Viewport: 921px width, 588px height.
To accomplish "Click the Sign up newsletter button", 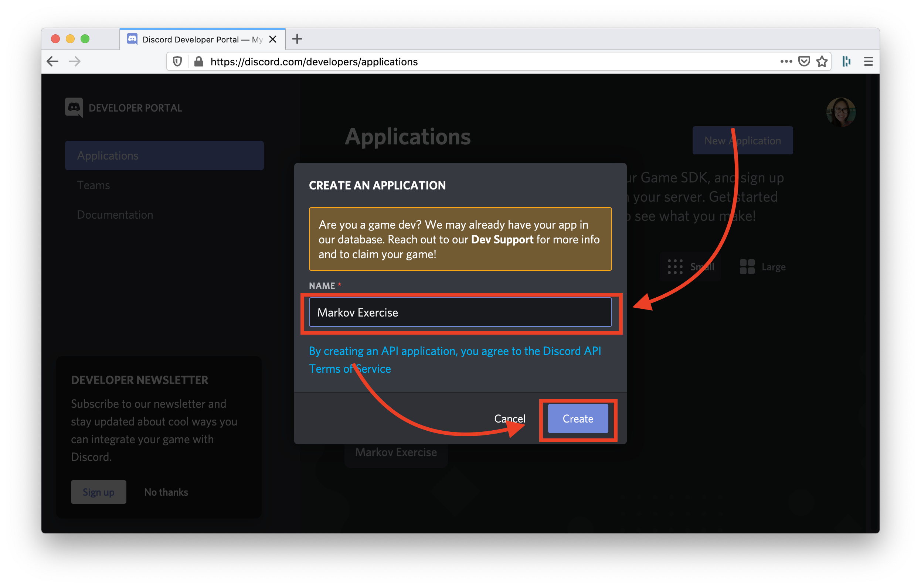I will tap(99, 492).
